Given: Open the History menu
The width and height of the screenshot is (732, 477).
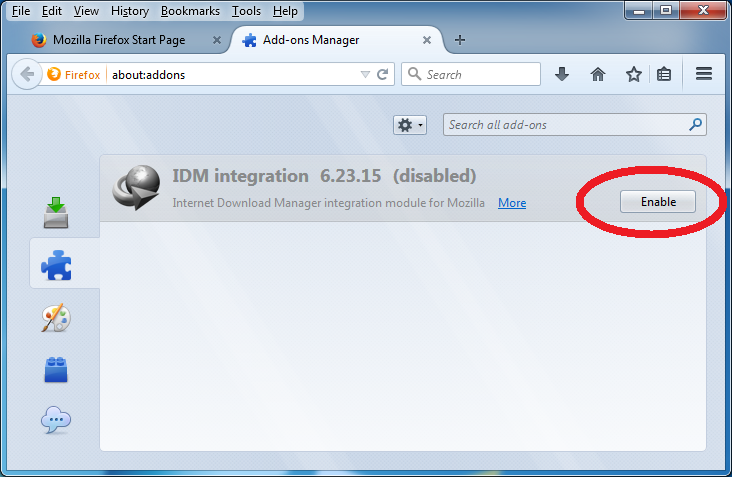Looking at the screenshot, I should [x=130, y=11].
